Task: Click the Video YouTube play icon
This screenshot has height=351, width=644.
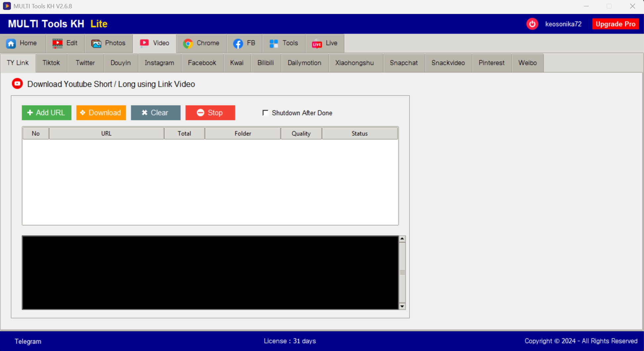Action: [x=145, y=43]
